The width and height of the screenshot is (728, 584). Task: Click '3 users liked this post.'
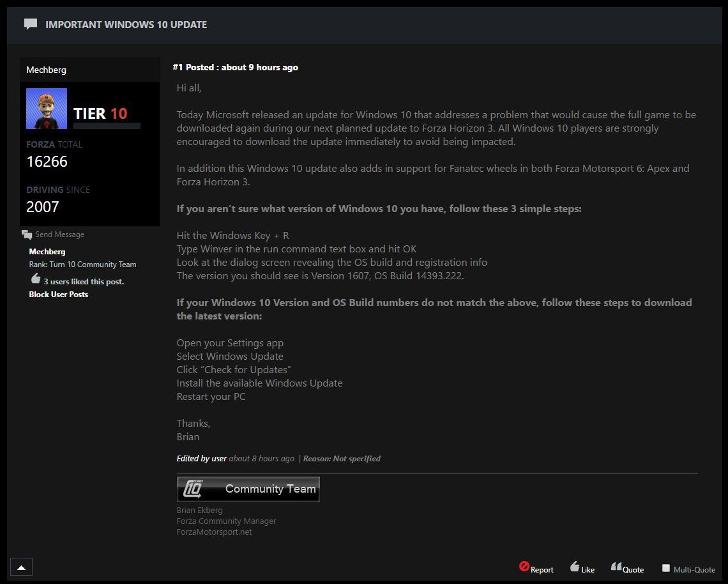pos(84,282)
